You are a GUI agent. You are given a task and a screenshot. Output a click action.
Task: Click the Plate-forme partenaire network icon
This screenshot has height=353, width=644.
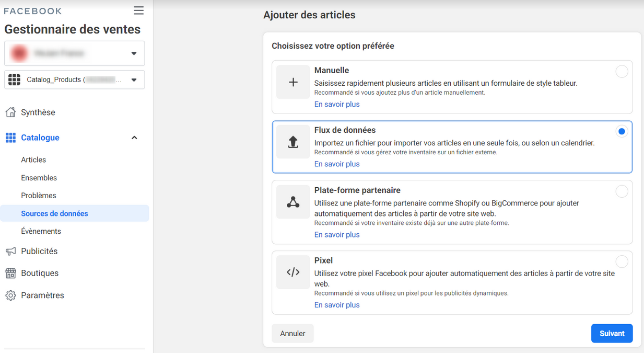coord(293,202)
